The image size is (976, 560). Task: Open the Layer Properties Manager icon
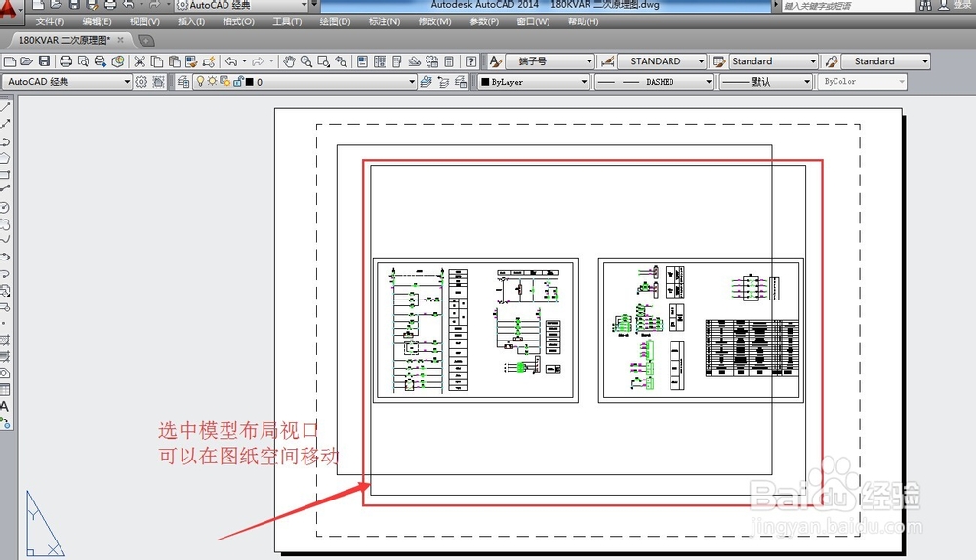(183, 82)
